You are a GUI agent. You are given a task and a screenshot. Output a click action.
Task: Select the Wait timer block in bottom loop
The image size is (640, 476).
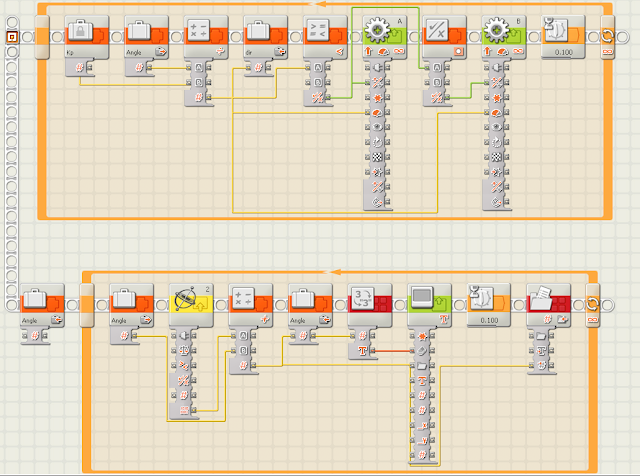489,306
